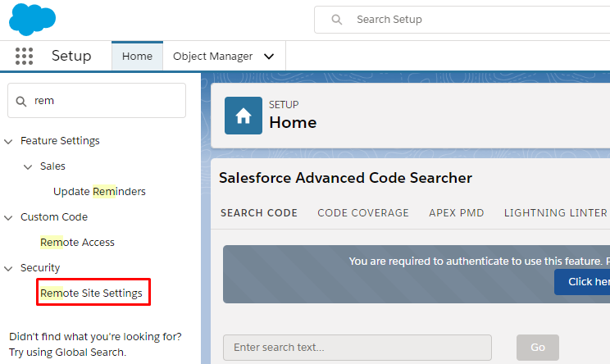Open the Remote Access item
Viewport: 610px width, 364px height.
pos(77,243)
